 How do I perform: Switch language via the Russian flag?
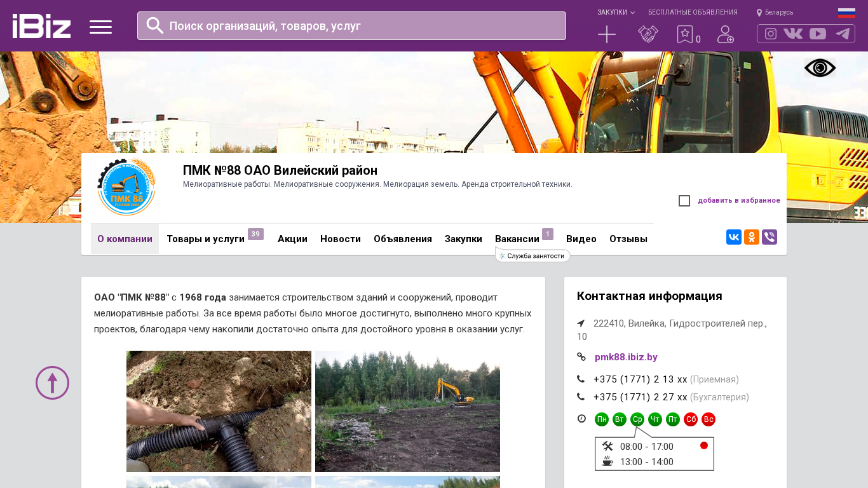(846, 13)
